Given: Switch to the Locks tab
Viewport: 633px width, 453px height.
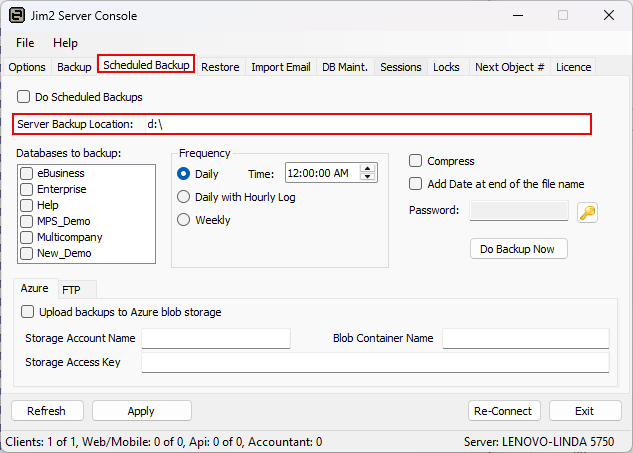Looking at the screenshot, I should click(x=446, y=67).
